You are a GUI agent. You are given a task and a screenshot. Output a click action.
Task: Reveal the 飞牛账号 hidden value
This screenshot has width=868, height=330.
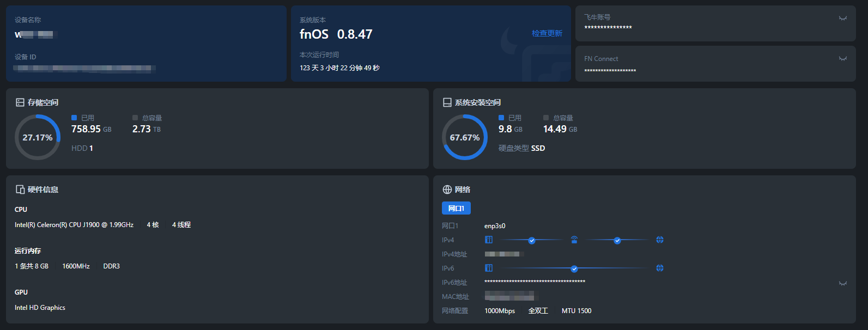pos(843,18)
